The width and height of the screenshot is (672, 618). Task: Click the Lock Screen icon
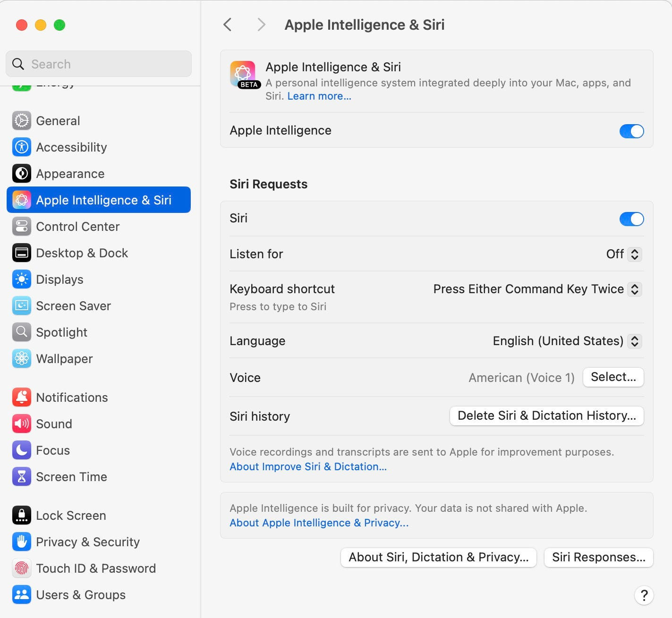point(22,516)
